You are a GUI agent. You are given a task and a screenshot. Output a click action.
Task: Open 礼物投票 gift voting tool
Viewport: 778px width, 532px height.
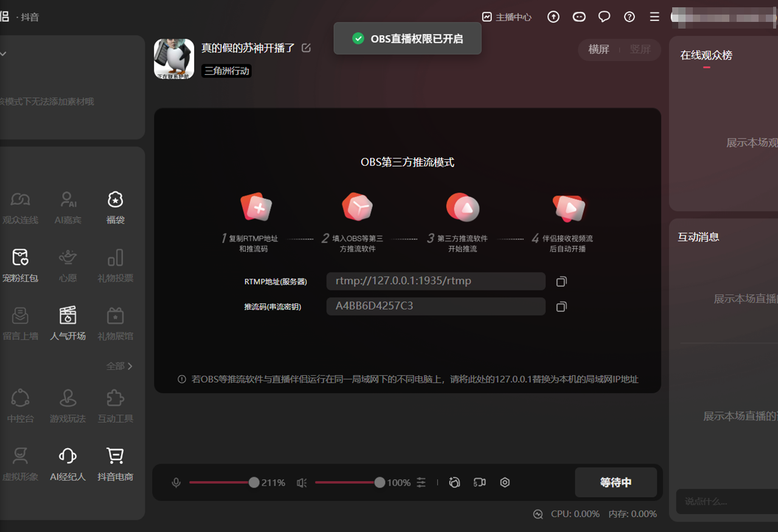click(x=116, y=266)
